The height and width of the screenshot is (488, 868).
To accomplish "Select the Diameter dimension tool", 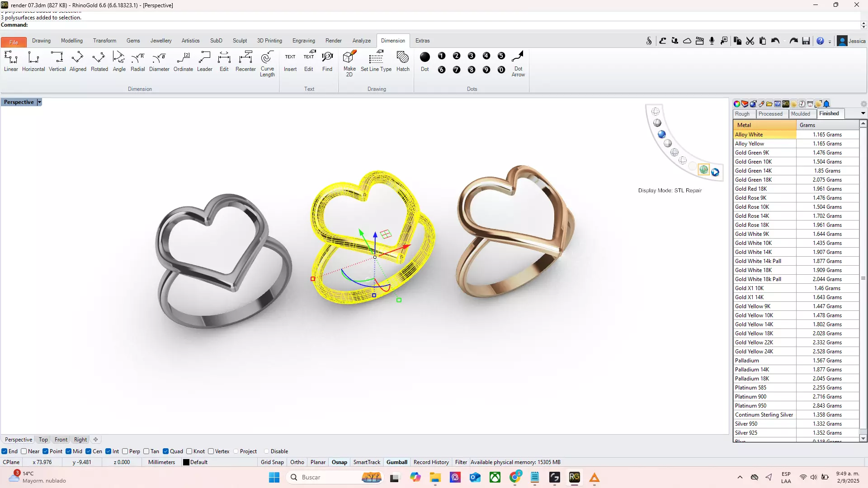I will click(159, 61).
